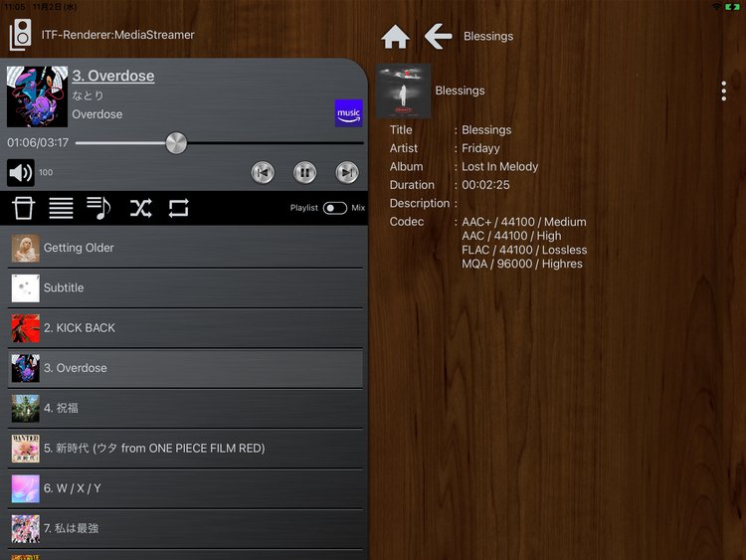Image resolution: width=746 pixels, height=560 pixels.
Task: Click the Amazon Music badge icon
Action: pyautogui.click(x=348, y=113)
